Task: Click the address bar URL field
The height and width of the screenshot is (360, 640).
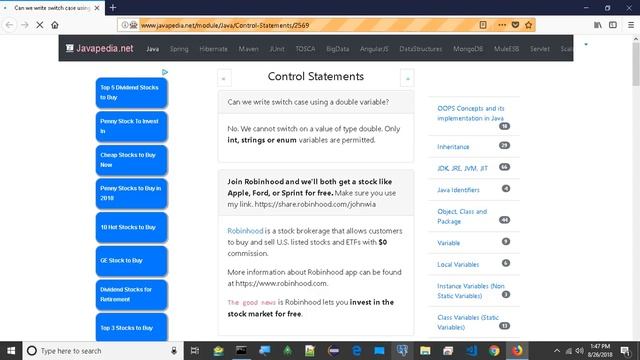Action: click(x=306, y=25)
